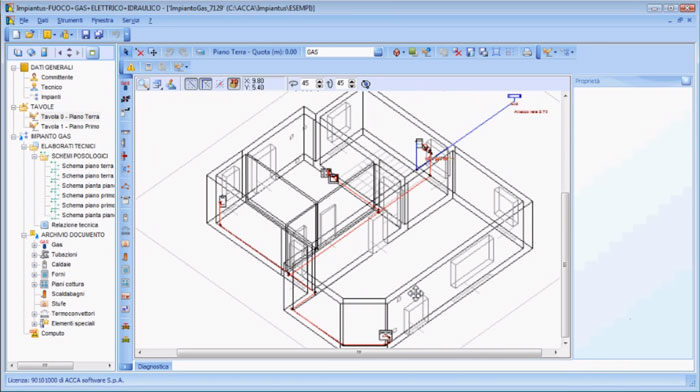Screen dimensions: 700x392
Task: Click the move crosshair tool
Action: click(153, 52)
